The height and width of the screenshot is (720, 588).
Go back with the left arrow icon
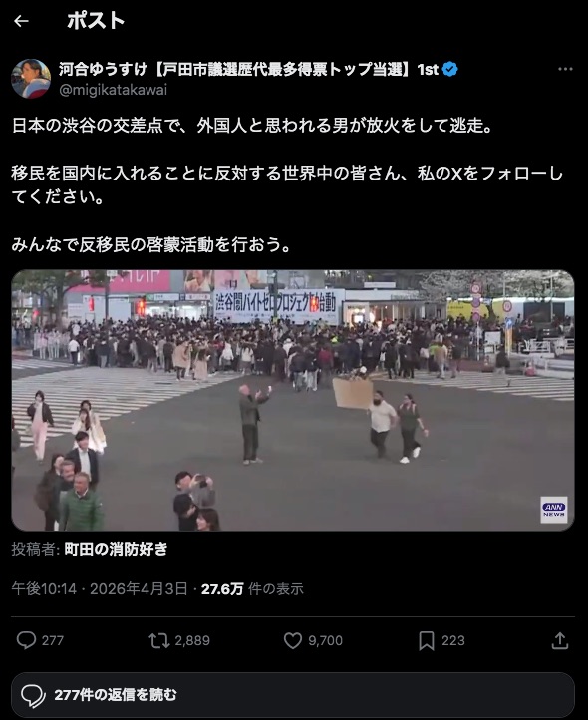coord(21,21)
